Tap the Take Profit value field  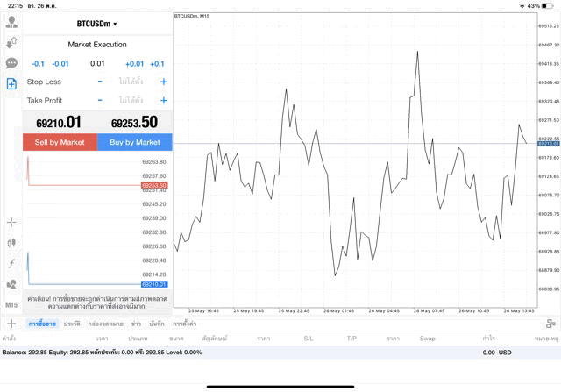tap(131, 100)
